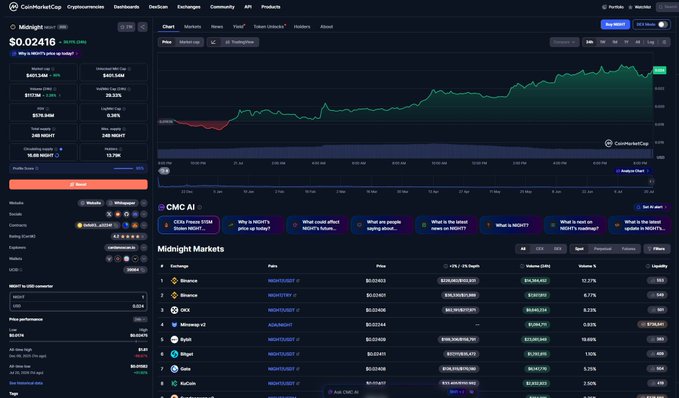Click info icon beside Volume (24h) column header

(522, 266)
